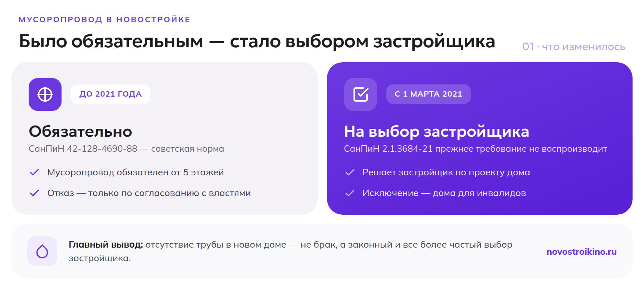
Task: Click the СанПиН 2.1.3684-21 subtitle
Action: [475, 149]
